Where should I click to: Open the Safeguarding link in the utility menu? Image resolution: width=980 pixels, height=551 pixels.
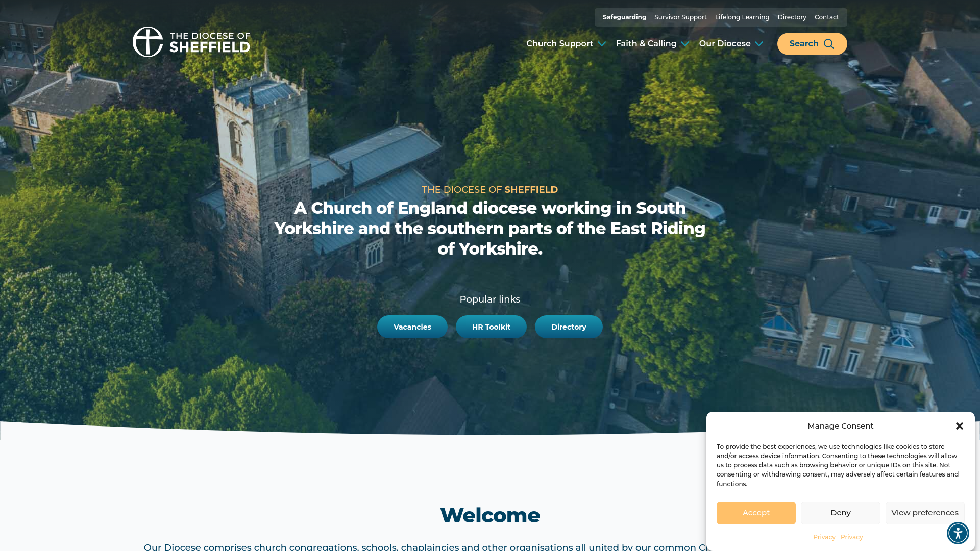coord(624,17)
